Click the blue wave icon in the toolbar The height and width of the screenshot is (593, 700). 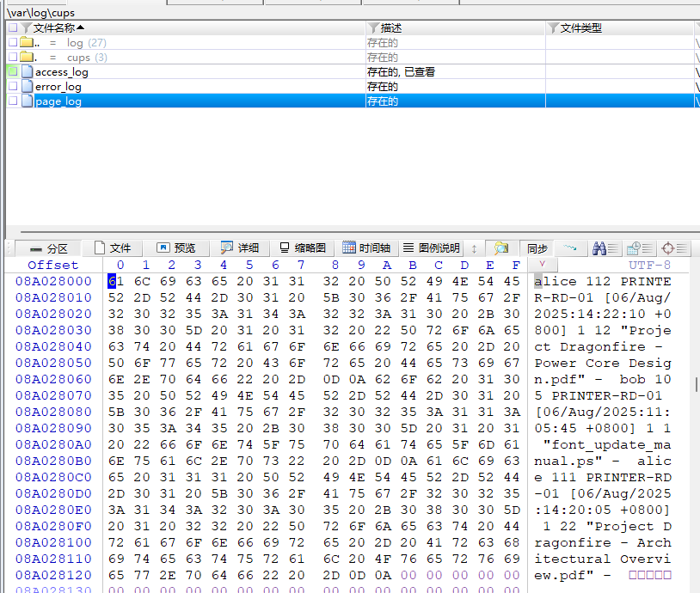pyautogui.click(x=570, y=248)
